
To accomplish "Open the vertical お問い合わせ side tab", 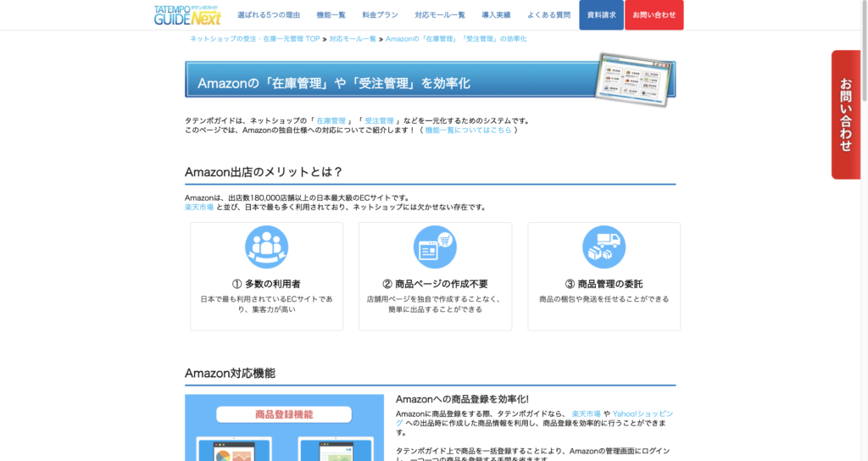I will 846,114.
